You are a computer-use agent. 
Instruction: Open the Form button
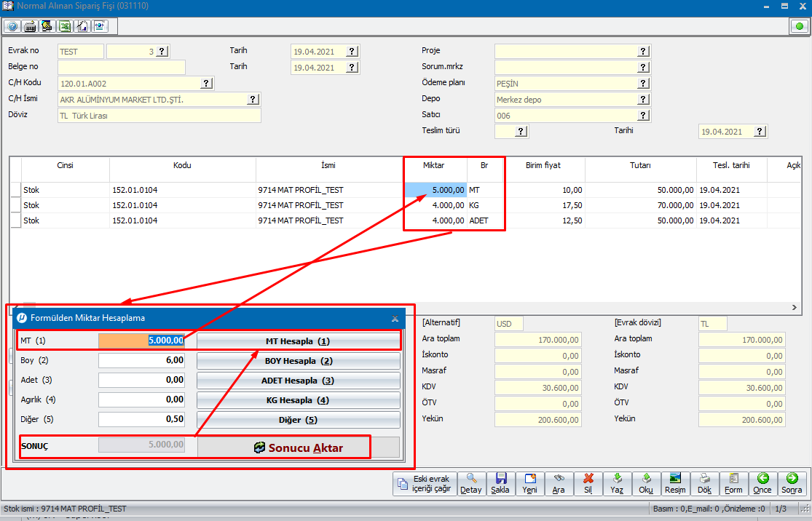click(733, 485)
